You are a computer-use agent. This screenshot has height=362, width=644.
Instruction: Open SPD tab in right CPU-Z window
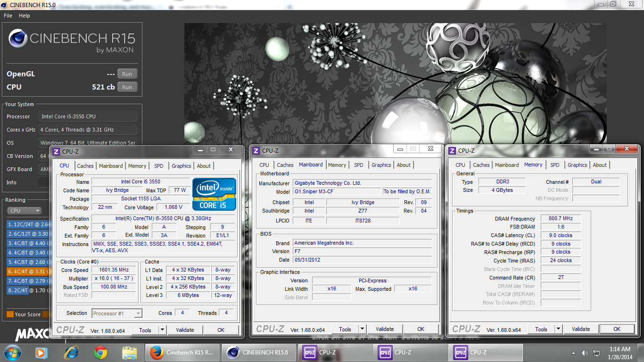(555, 165)
